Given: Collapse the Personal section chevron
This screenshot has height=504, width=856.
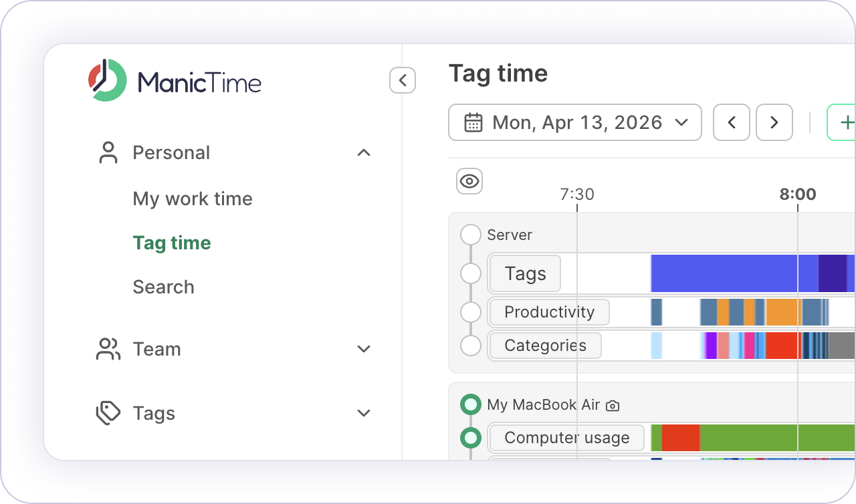Looking at the screenshot, I should pos(364,152).
